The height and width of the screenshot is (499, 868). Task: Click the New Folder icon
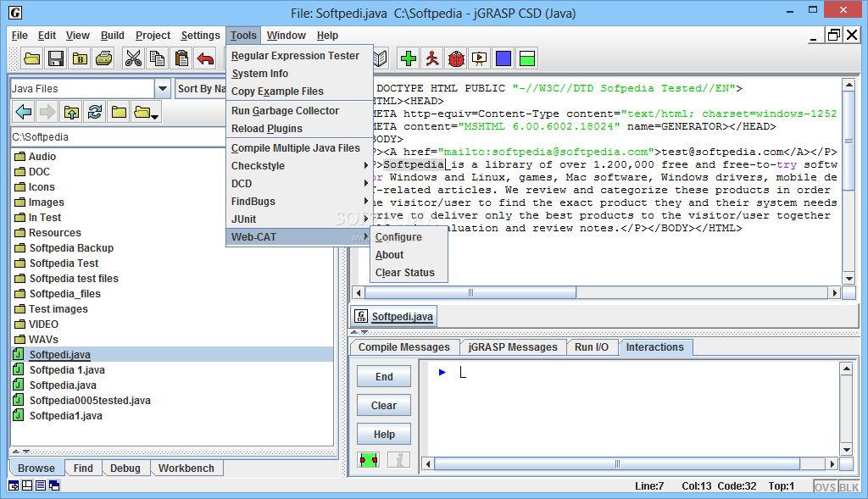119,113
